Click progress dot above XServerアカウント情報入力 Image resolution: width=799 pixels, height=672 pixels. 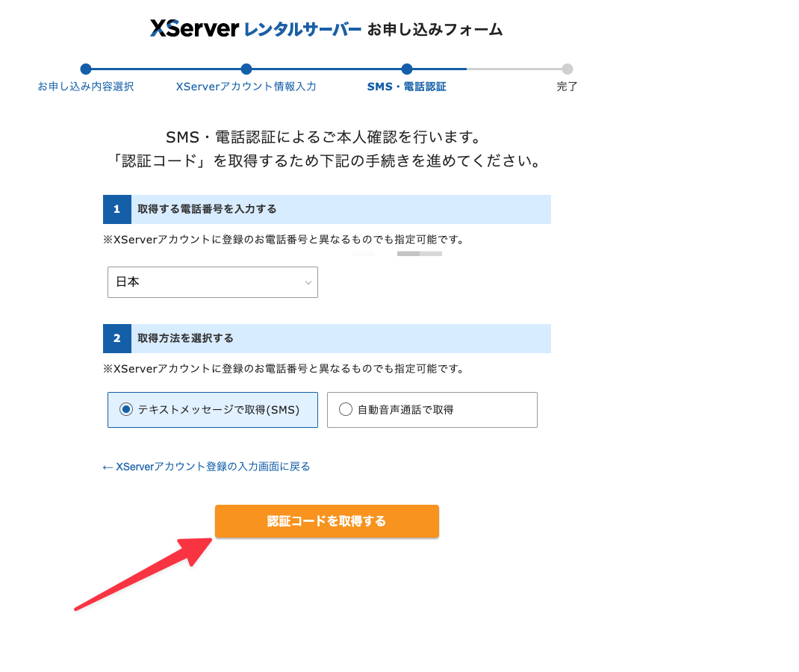pos(246,69)
